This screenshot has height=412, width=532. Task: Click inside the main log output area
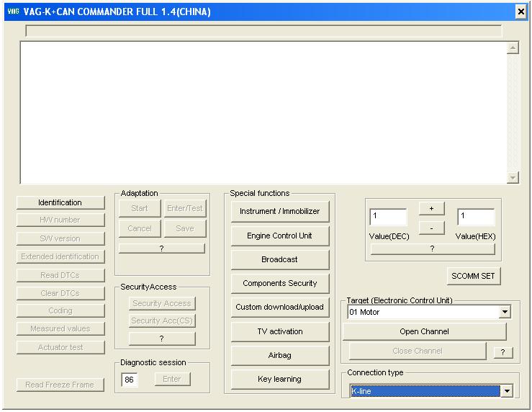[x=263, y=112]
